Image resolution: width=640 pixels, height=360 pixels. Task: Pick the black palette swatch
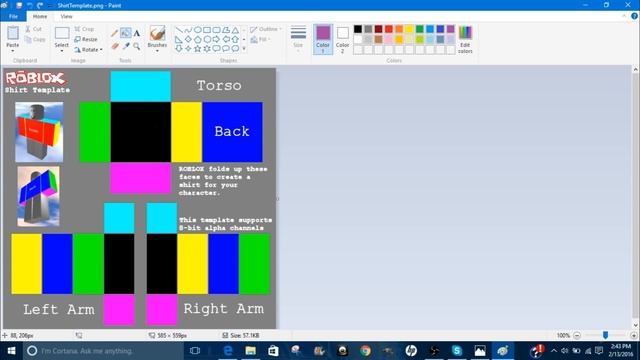[x=358, y=29]
